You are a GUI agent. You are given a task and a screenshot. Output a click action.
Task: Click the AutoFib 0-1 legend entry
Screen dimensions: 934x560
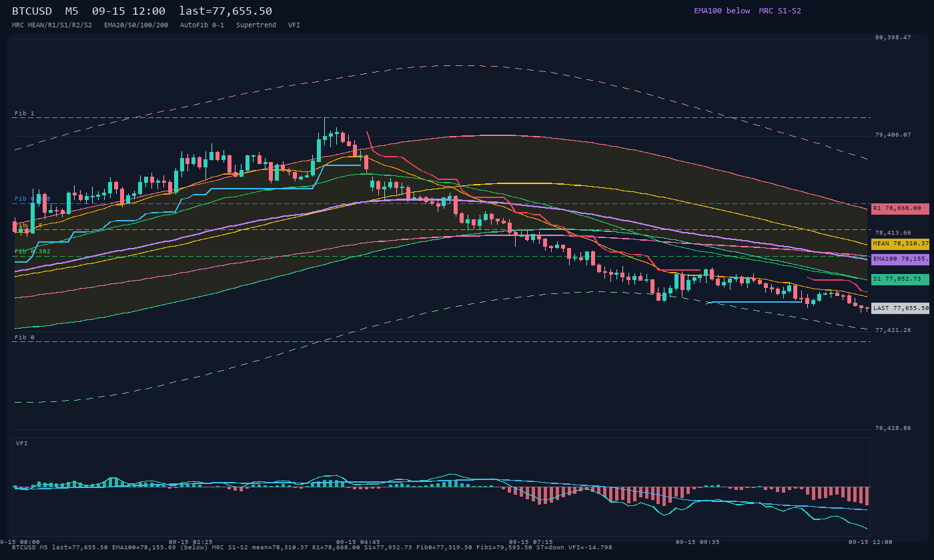click(x=202, y=25)
